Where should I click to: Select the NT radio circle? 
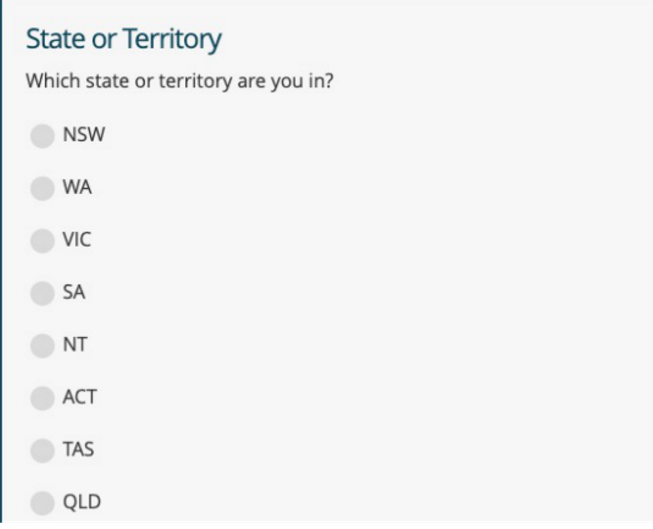tap(41, 345)
